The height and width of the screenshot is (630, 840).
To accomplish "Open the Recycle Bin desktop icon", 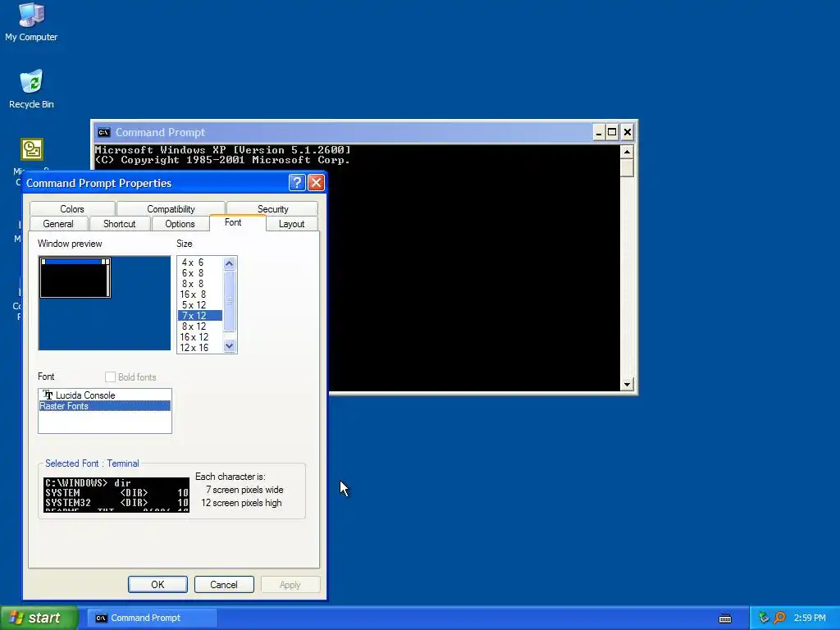I will pos(31,89).
